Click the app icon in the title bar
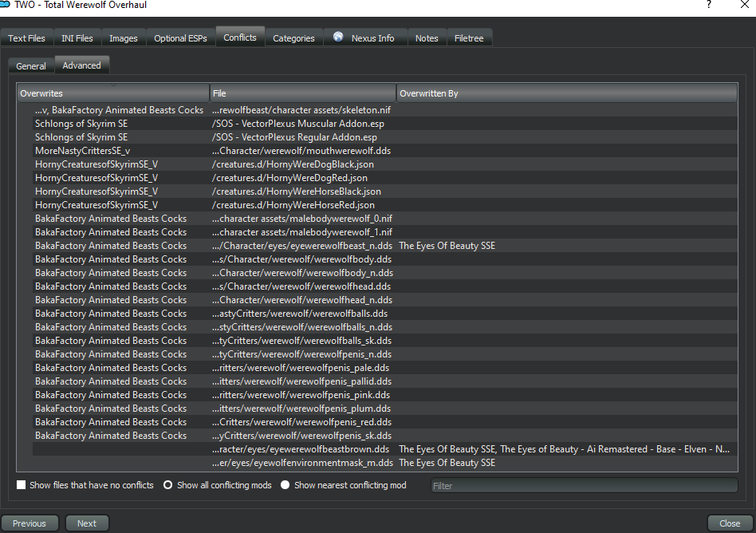756x533 pixels. (5, 4)
